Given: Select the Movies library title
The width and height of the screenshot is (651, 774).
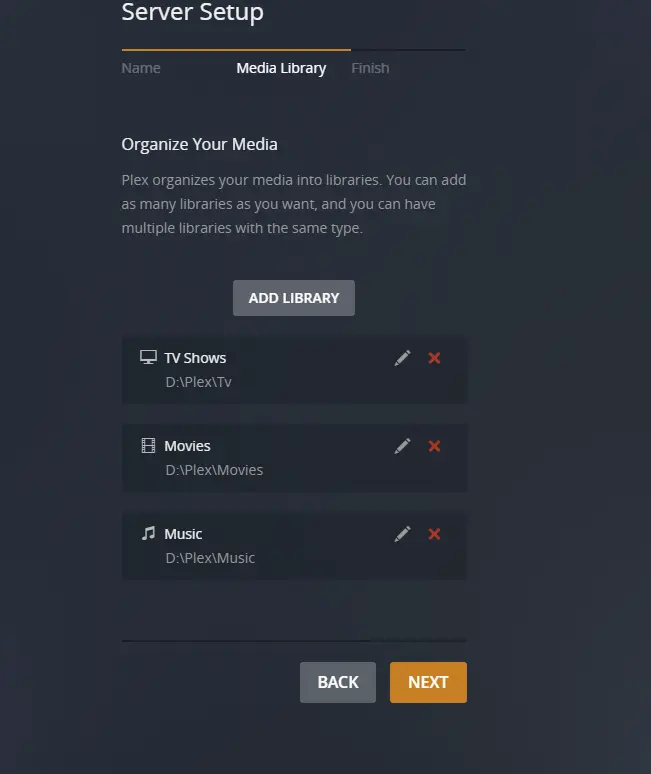Looking at the screenshot, I should 187,446.
